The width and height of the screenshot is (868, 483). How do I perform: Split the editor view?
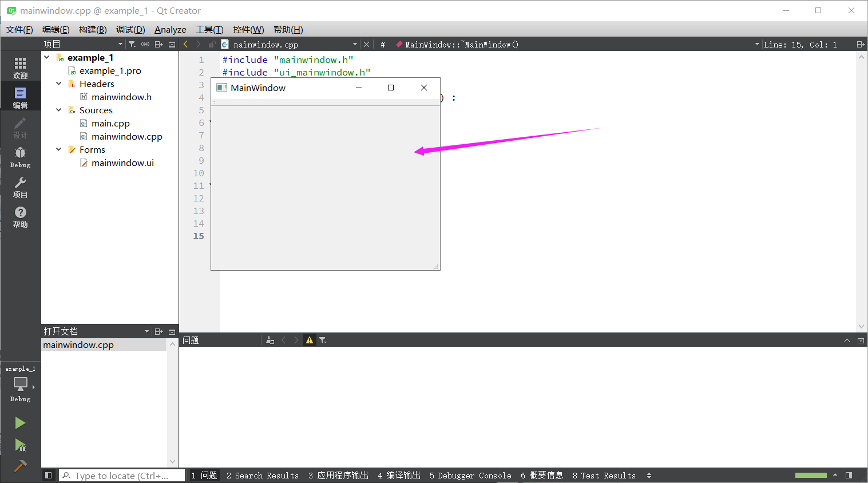pos(860,44)
